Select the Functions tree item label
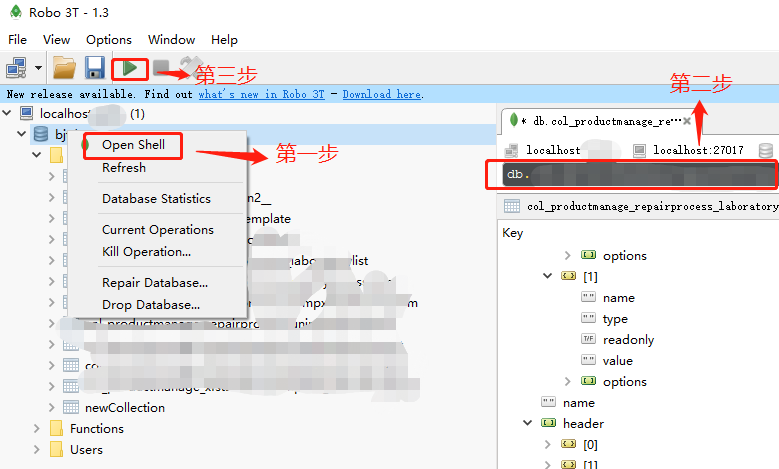The height and width of the screenshot is (469, 779). (97, 429)
